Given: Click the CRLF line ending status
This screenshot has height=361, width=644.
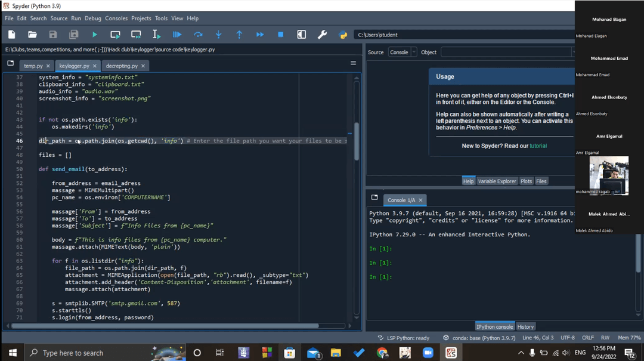Looking at the screenshot, I should point(588,338).
